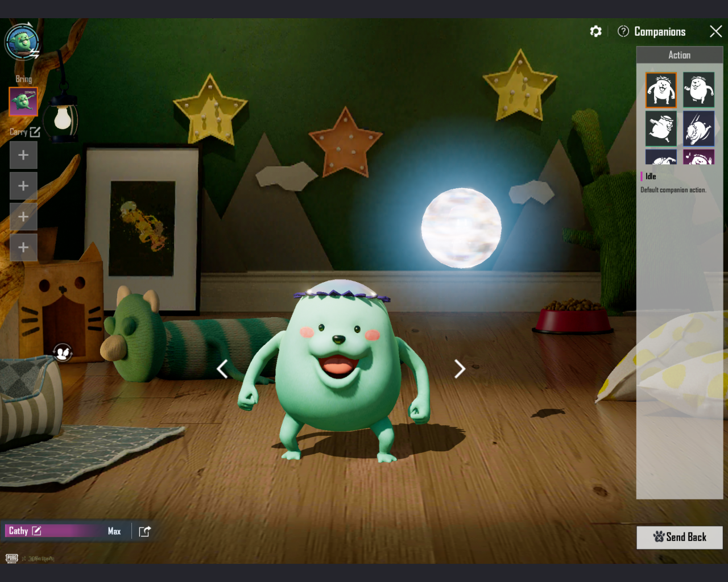The image size is (728, 582).
Task: Edit the Carry loadout with pencil icon
Action: pos(35,132)
